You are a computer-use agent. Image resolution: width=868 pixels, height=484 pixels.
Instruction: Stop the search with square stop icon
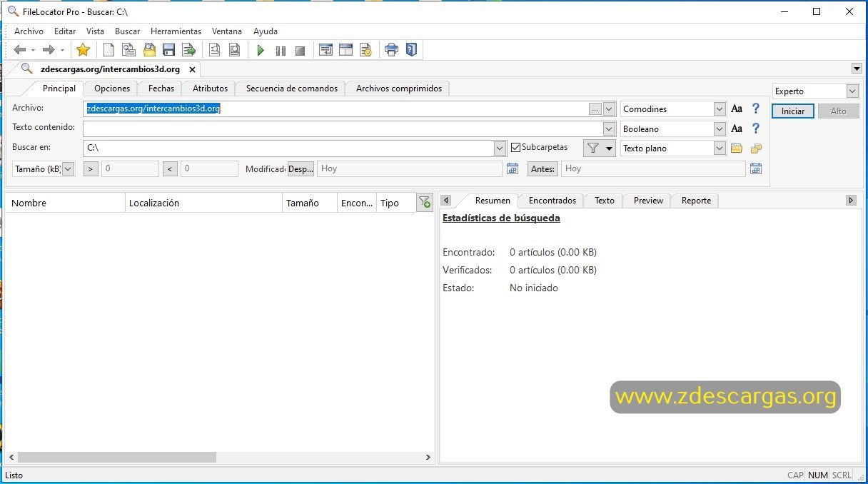[x=301, y=51]
